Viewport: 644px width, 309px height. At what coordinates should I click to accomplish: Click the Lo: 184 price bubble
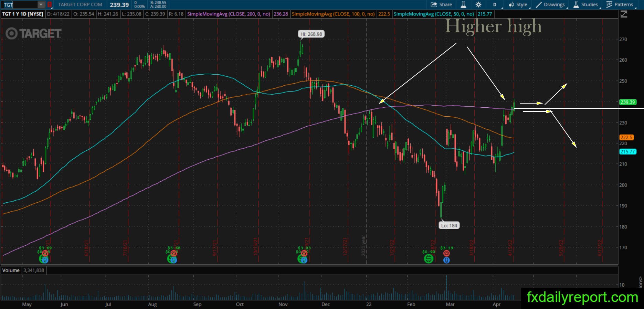click(449, 226)
